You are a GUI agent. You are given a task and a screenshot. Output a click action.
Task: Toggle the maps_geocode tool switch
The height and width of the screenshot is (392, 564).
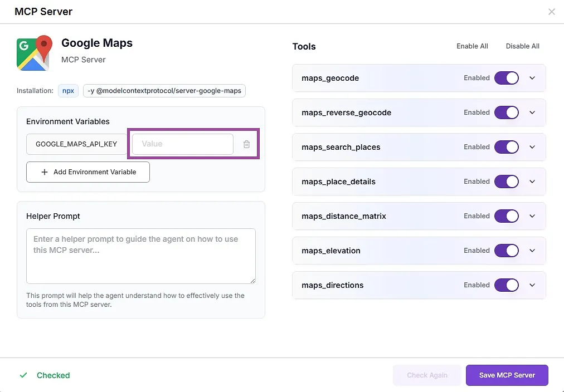pos(507,78)
